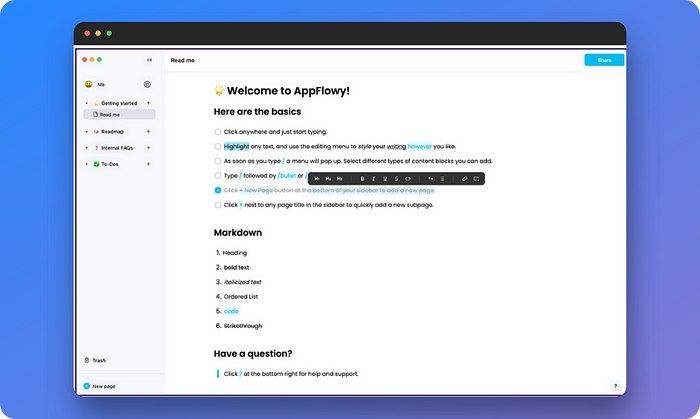The image size is (700, 419).
Task: Expand the To-Dos tree arrow
Action: coord(87,164)
